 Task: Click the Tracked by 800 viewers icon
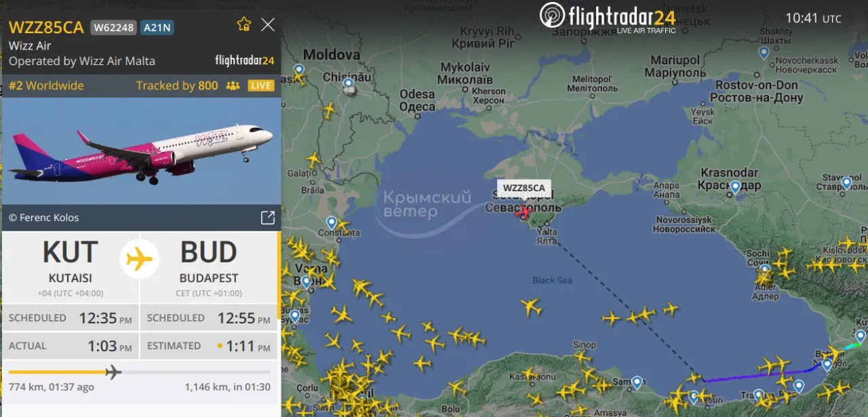tap(233, 85)
